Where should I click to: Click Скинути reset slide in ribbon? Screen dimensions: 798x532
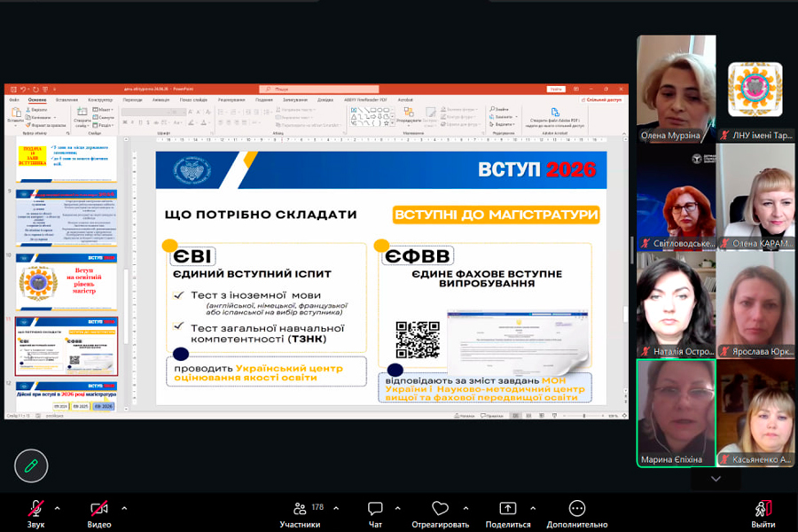coord(104,117)
